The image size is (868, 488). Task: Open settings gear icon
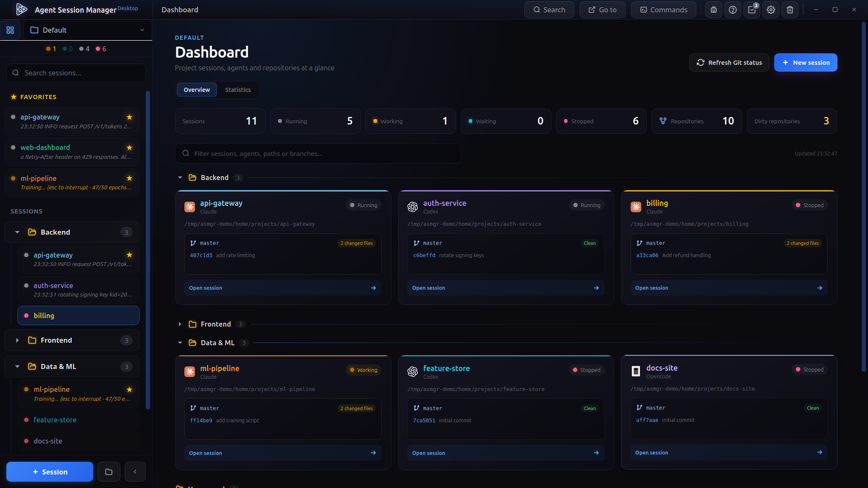pyautogui.click(x=771, y=10)
